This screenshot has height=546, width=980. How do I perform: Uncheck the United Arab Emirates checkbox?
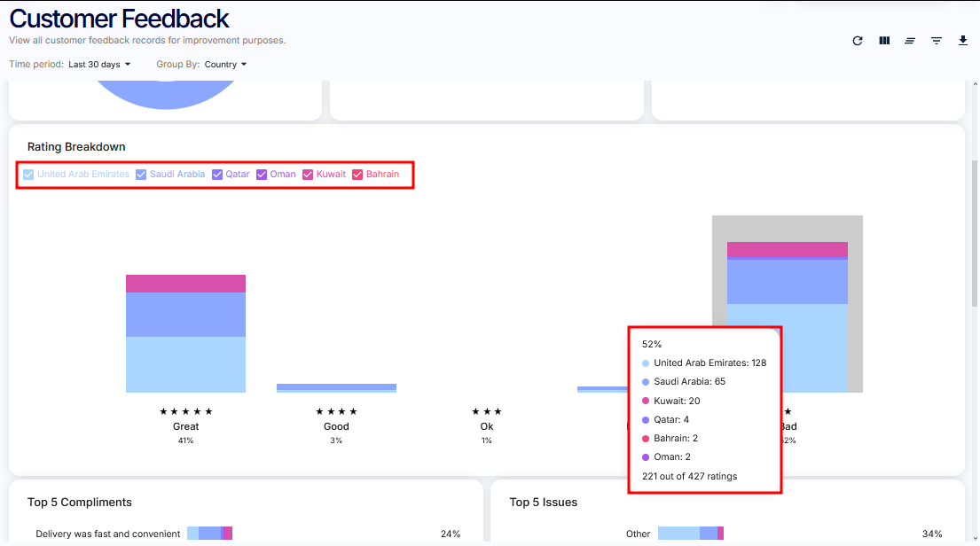click(x=28, y=175)
